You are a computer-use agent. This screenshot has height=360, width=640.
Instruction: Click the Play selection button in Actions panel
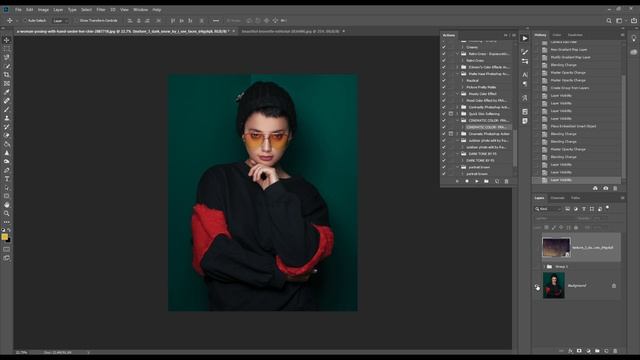point(477,181)
